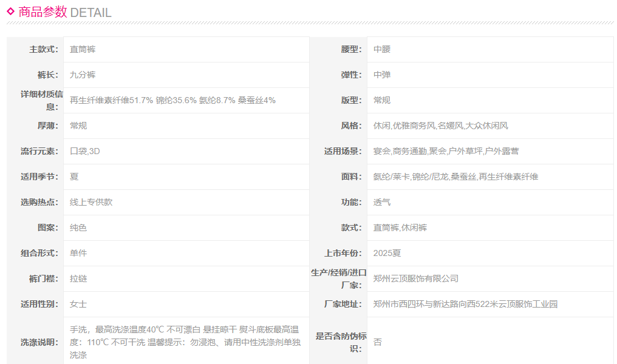
Task: Select the 2025夏 value for 上市年份
Action: [387, 253]
